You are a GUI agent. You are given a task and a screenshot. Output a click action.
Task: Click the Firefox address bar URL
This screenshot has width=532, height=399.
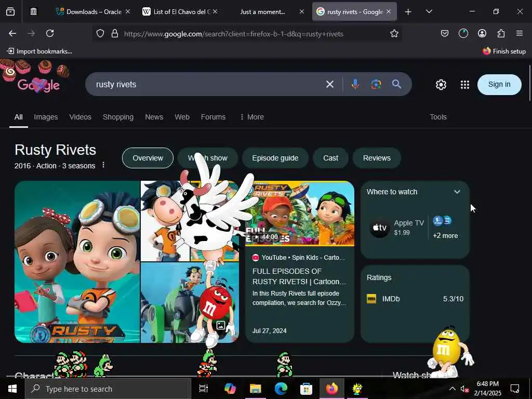(233, 34)
